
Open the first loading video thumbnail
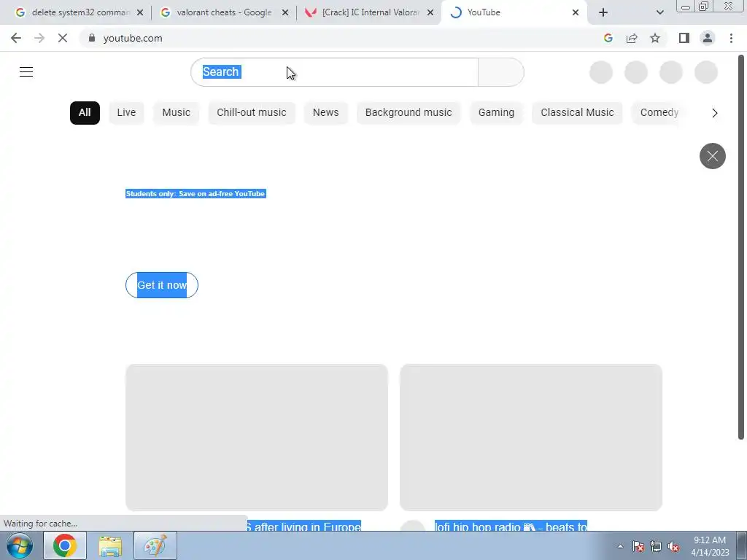257,437
